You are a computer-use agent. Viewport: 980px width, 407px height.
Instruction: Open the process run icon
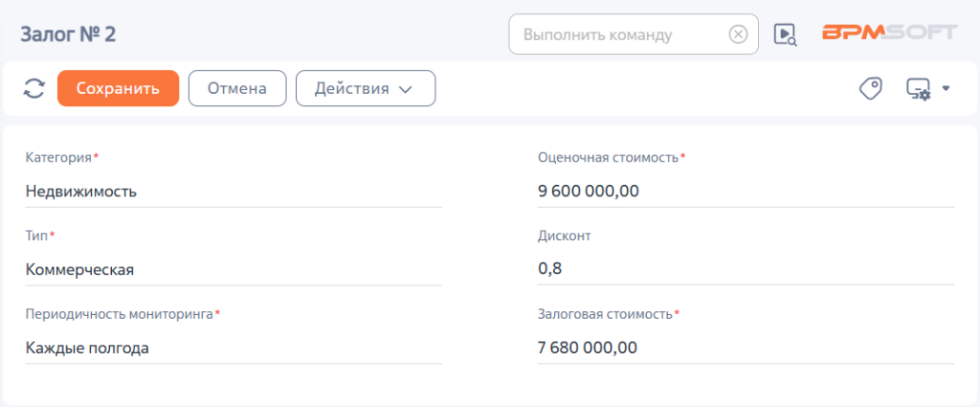785,34
